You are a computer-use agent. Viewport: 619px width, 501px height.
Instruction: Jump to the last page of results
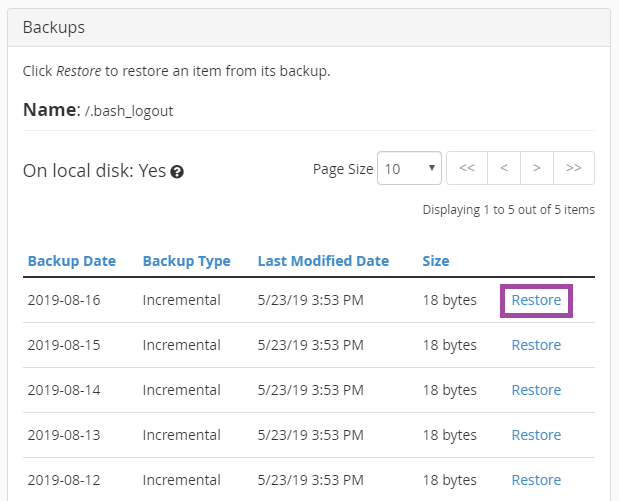[574, 168]
